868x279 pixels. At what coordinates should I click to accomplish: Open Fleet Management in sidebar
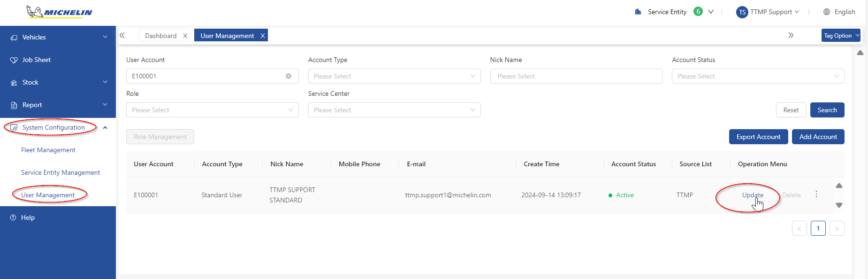coord(48,150)
